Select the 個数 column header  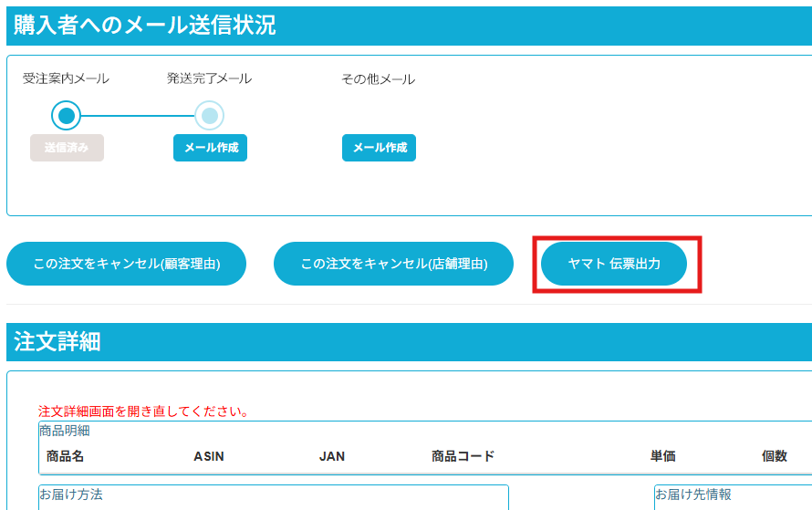click(x=775, y=456)
